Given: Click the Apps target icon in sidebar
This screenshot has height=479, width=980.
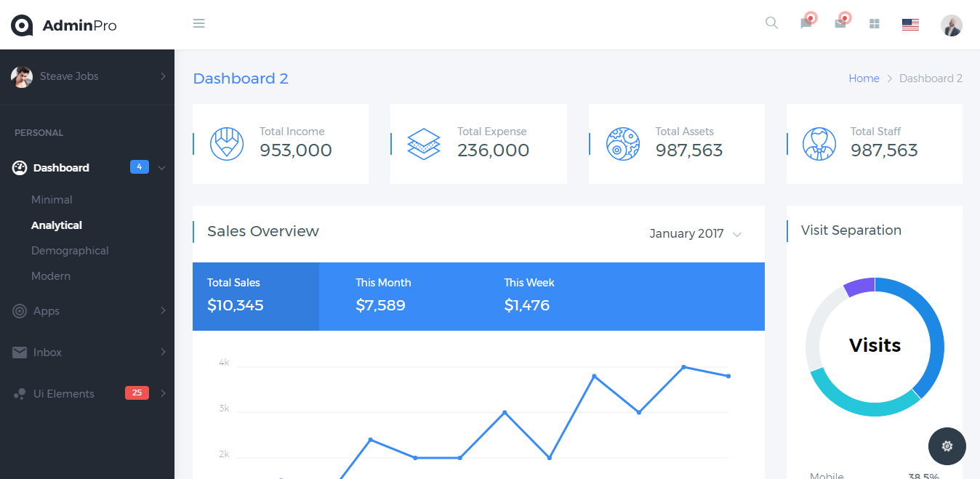Looking at the screenshot, I should pos(20,311).
